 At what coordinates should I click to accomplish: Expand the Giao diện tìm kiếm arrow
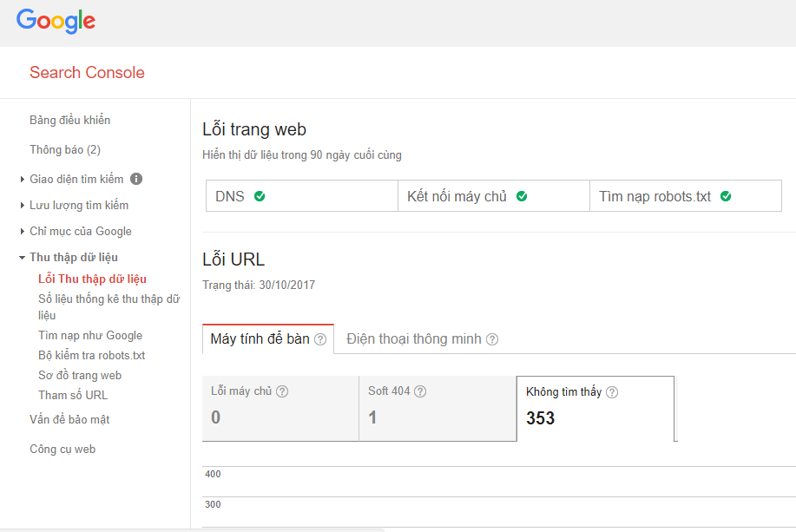point(22,179)
